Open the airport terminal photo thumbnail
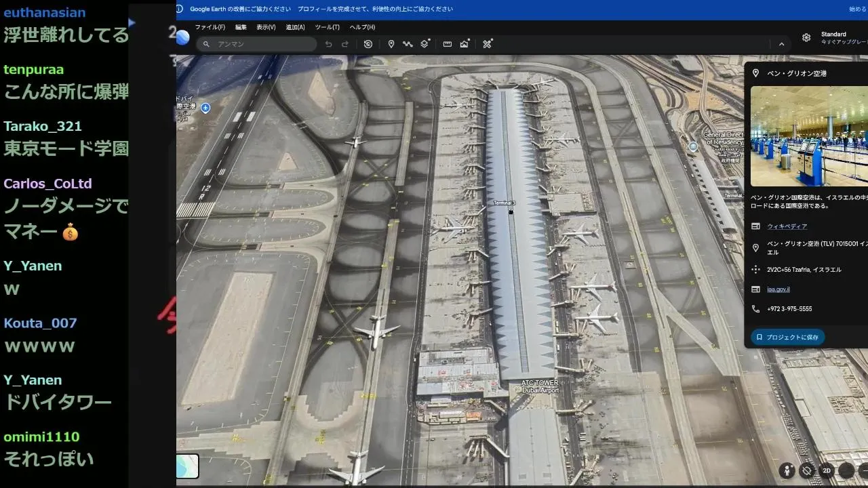The height and width of the screenshot is (488, 868). 809,136
